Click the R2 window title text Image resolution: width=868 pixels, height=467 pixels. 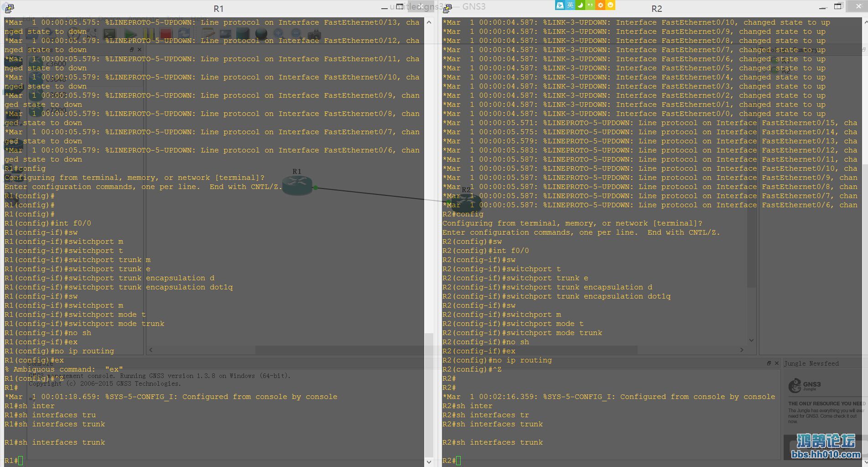[x=656, y=9]
